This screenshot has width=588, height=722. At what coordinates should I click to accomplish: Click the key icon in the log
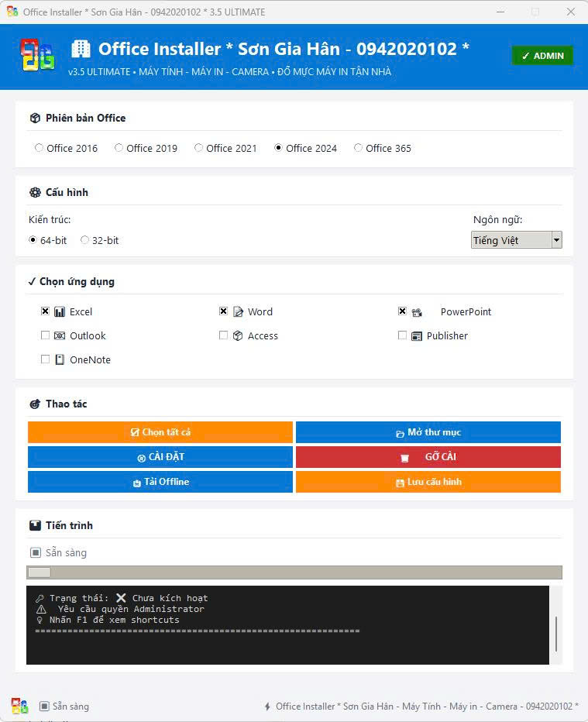(x=40, y=598)
